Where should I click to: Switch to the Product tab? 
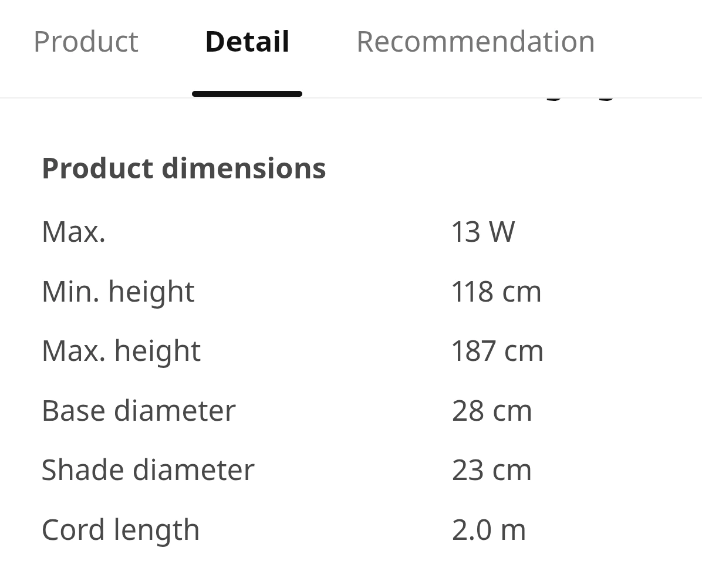(x=86, y=42)
